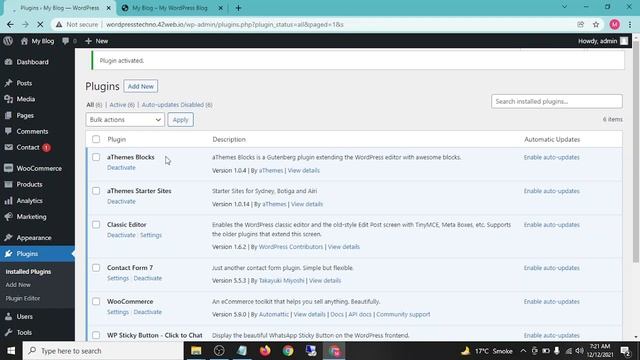Open the Bulk actions dropdown

[125, 120]
